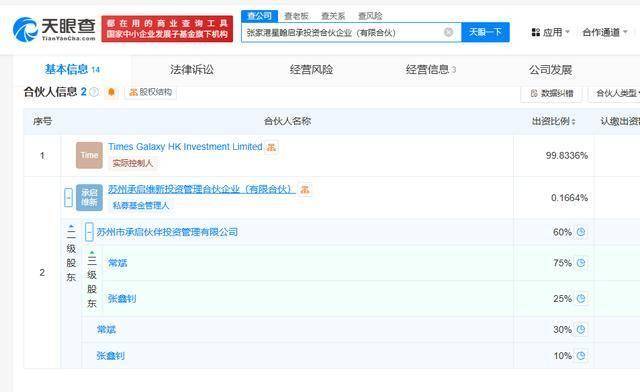Open the 张鑫钊 link with 10% share
Image resolution: width=640 pixels, height=392 pixels.
111,356
